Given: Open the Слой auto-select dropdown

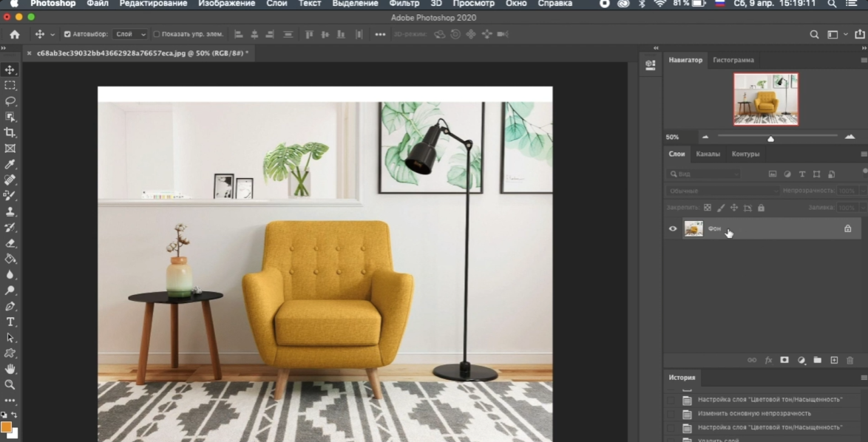Looking at the screenshot, I should point(131,34).
